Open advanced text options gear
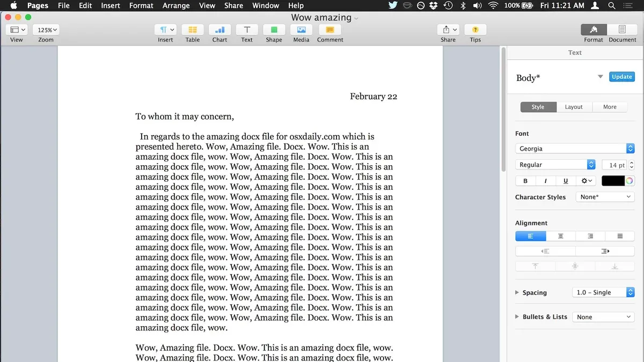644x362 pixels. [586, 181]
